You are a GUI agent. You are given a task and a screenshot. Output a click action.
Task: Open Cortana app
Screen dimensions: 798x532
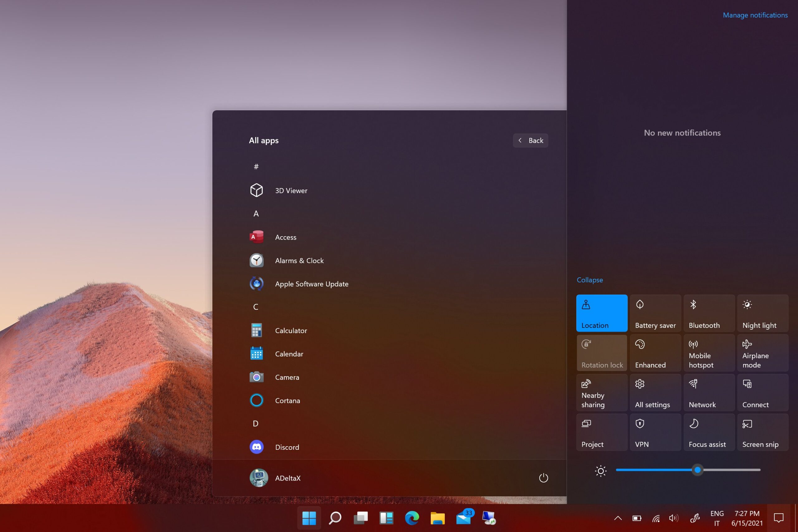[287, 400]
